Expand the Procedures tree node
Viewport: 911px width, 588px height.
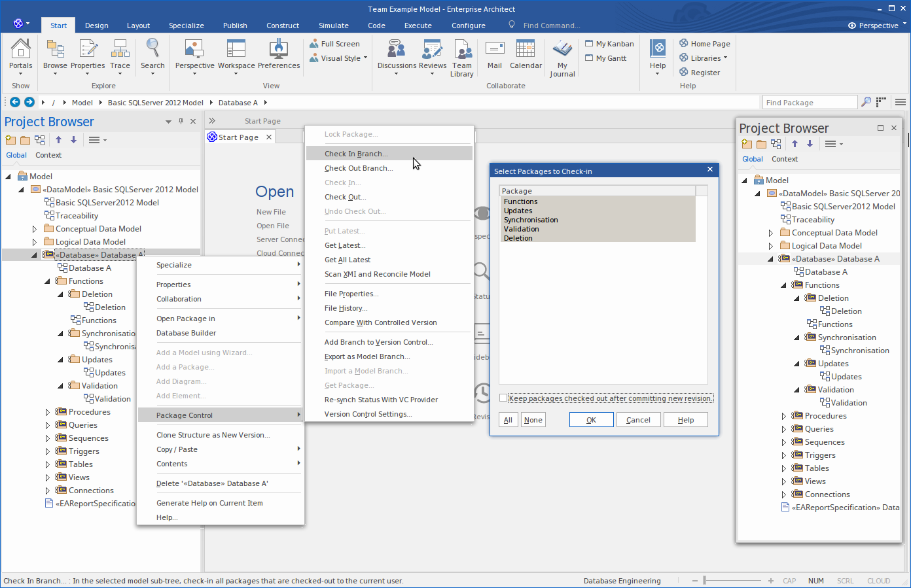click(x=47, y=412)
